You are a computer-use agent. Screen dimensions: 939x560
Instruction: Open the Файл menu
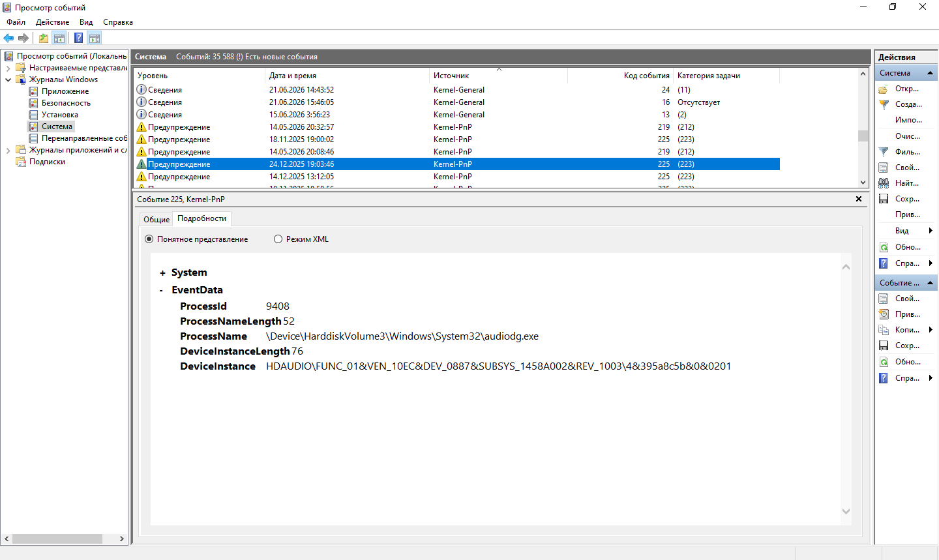(16, 22)
